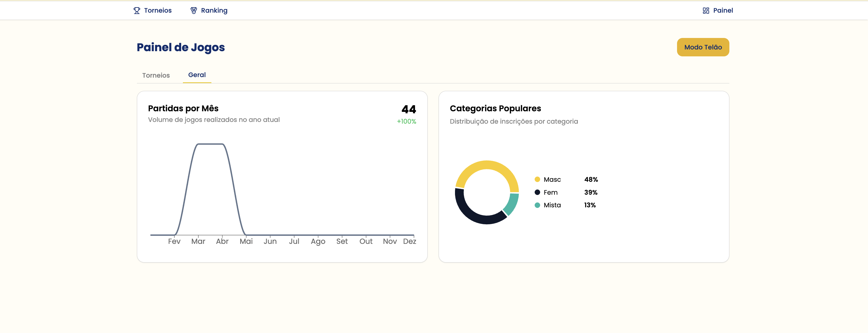Click the trophy icon beside Torneios
The height and width of the screenshot is (333, 868).
click(x=136, y=10)
